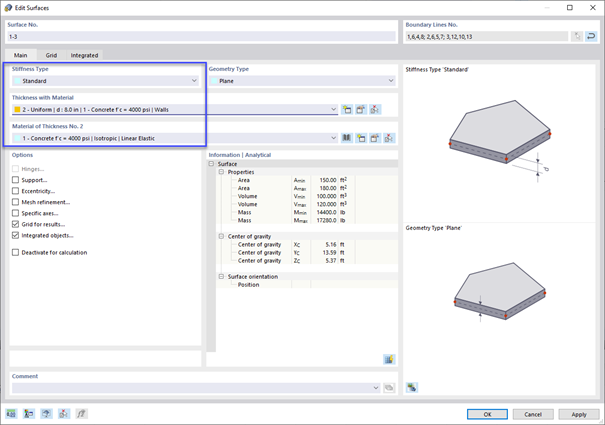Open units and decimal places icon
The height and width of the screenshot is (425, 605).
tap(12, 414)
